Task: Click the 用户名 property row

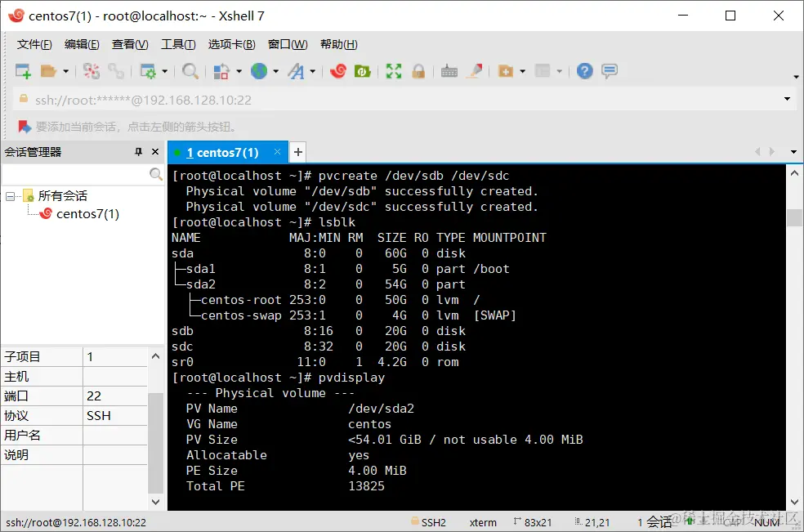Action: (x=74, y=435)
